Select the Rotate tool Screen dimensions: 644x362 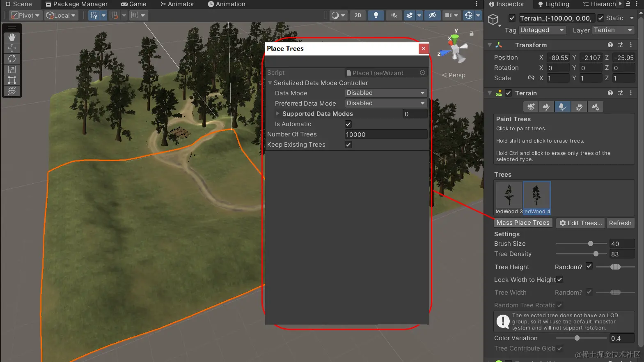tap(12, 58)
